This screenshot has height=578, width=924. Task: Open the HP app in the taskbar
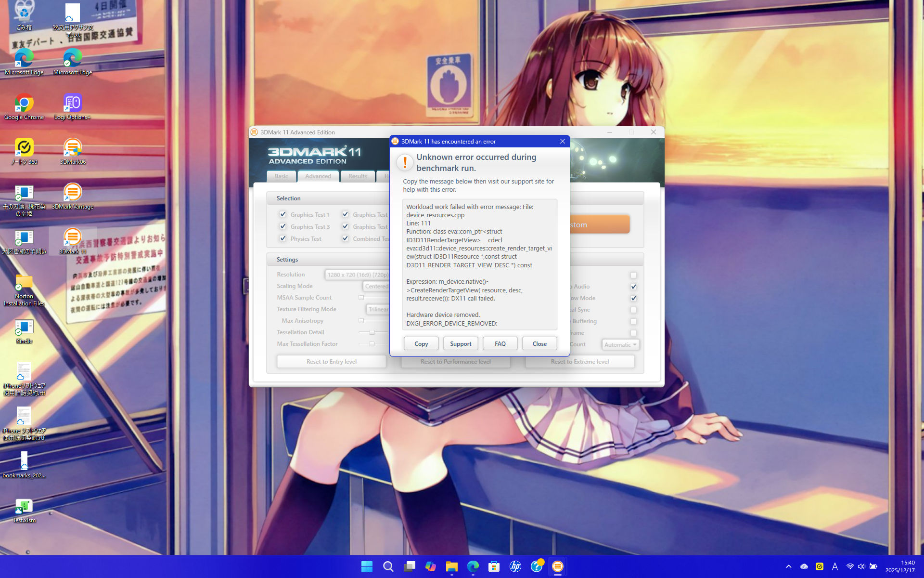515,566
